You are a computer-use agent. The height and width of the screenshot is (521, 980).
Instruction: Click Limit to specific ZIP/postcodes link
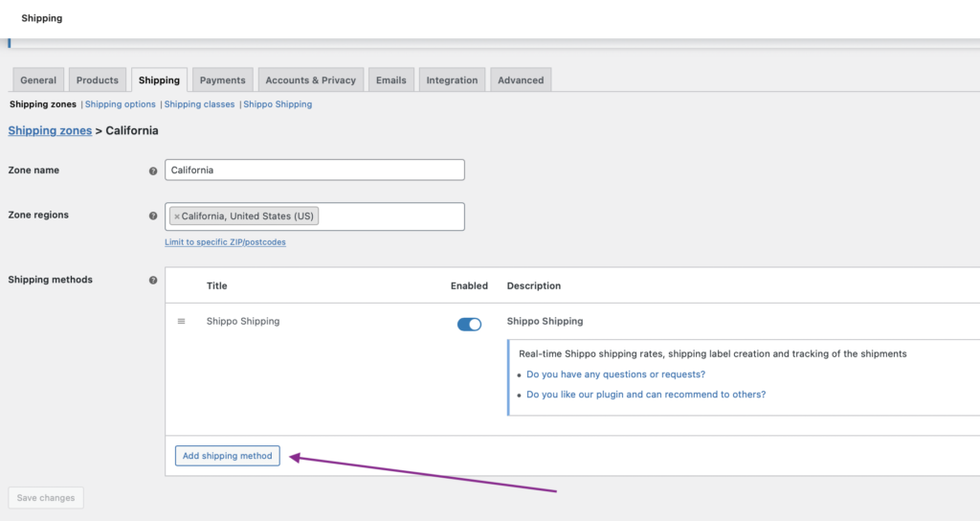point(225,242)
